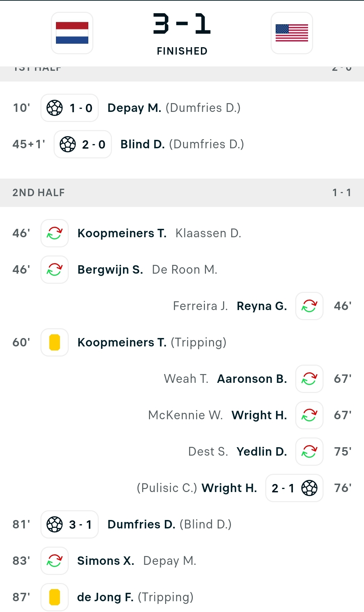Open the 10' Depay goal ball icon
The width and height of the screenshot is (364, 612).
tap(55, 108)
